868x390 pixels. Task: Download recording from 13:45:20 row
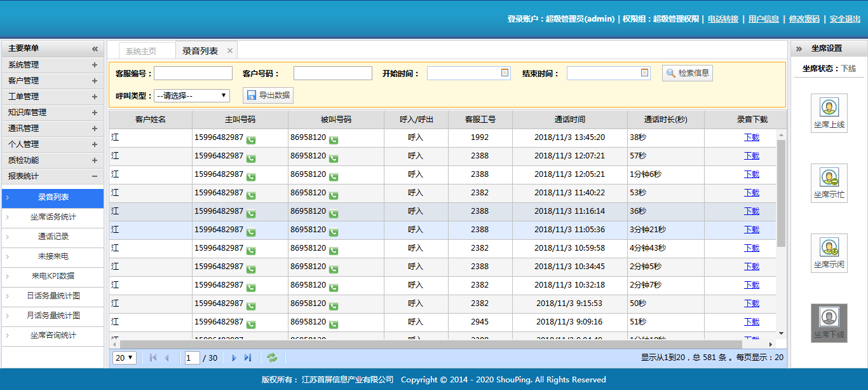752,137
